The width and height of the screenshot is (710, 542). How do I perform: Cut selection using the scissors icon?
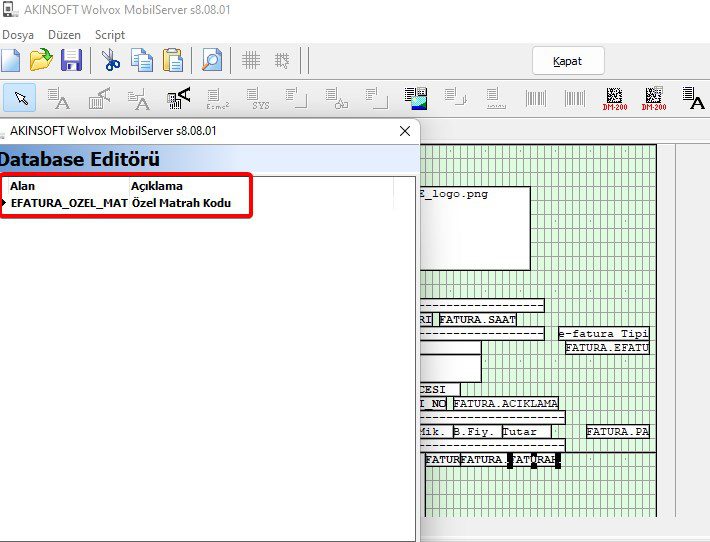point(110,60)
